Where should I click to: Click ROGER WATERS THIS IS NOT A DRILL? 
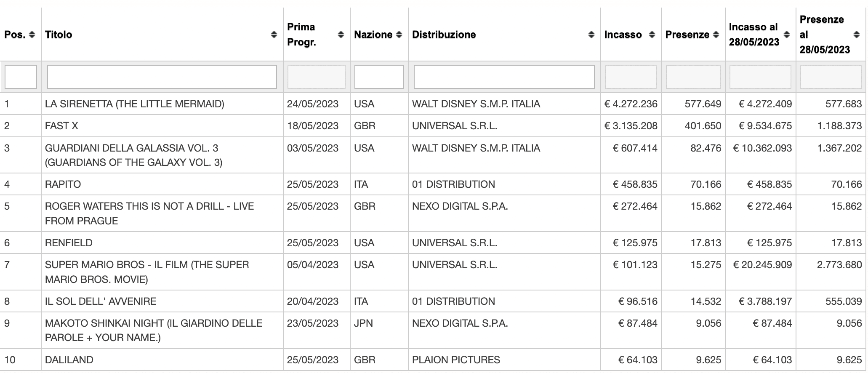click(x=149, y=213)
